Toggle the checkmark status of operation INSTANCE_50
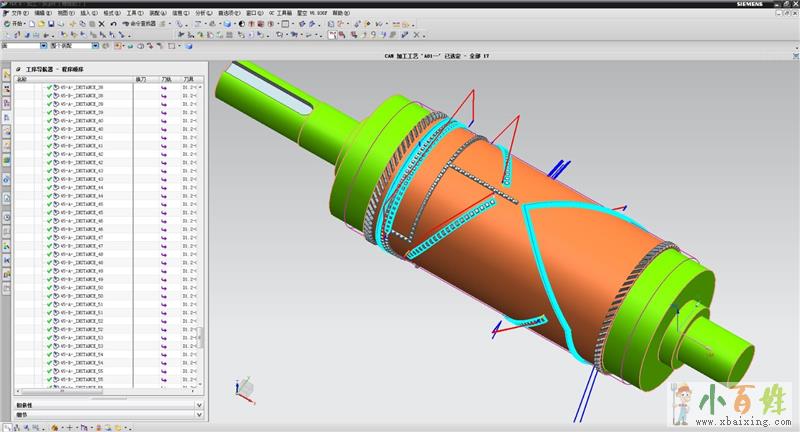 click(x=49, y=287)
